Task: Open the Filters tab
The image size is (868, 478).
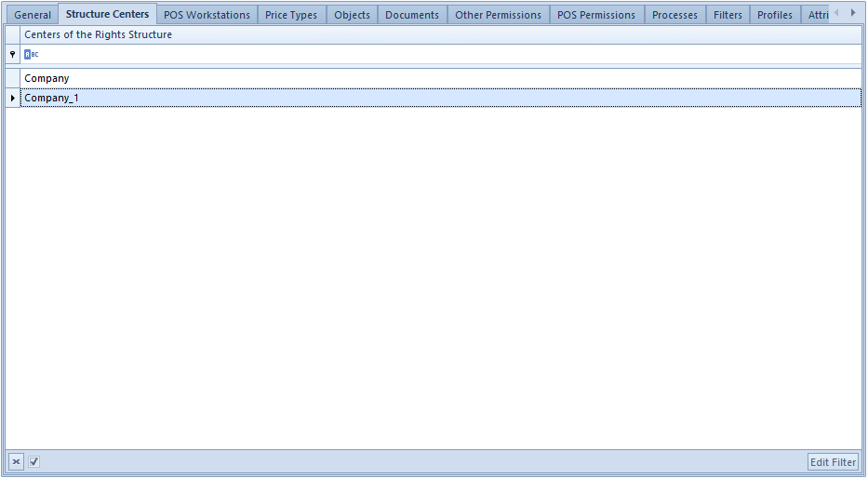Action: 728,15
